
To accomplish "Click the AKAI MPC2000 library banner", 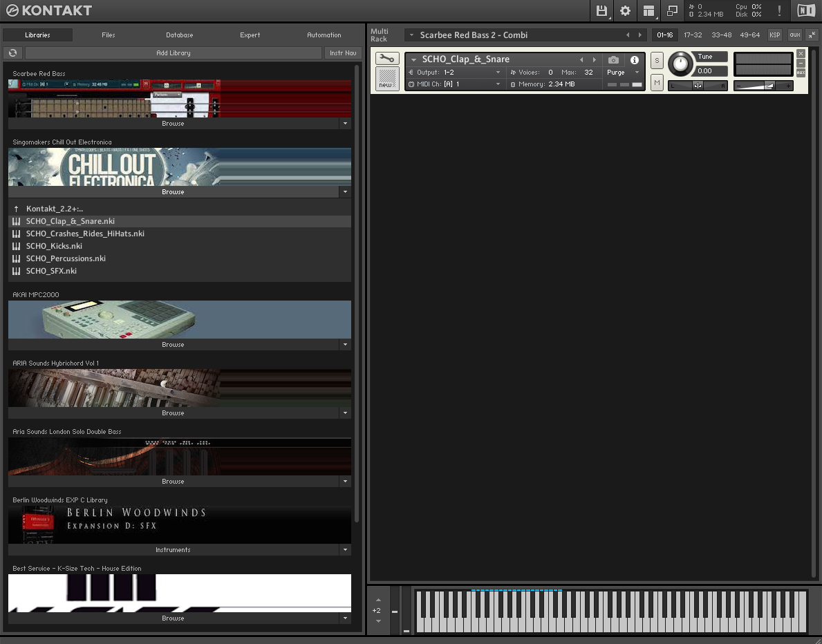I will 180,320.
